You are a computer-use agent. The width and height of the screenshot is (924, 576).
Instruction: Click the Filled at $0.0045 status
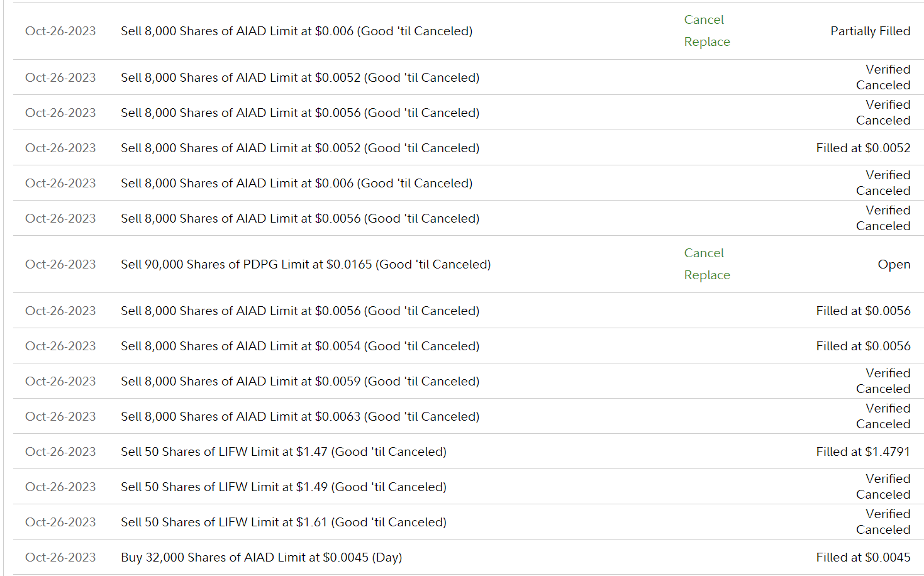tap(863, 558)
